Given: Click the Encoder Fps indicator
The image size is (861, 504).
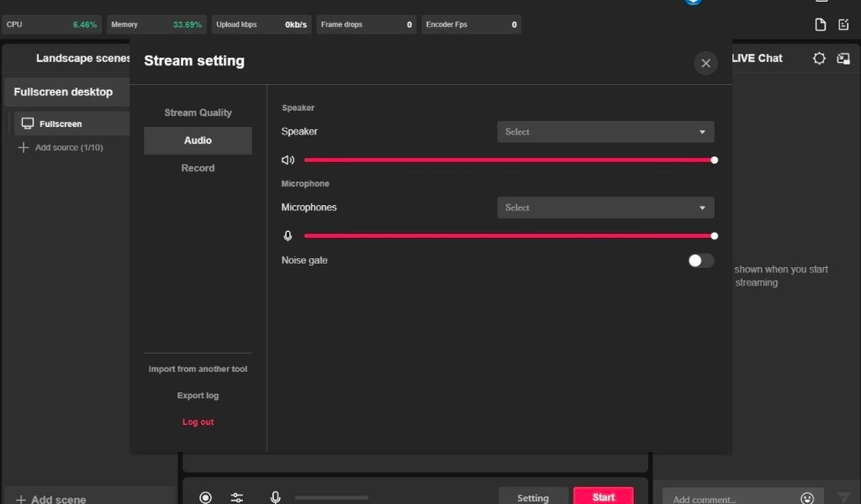Looking at the screenshot, I should pyautogui.click(x=471, y=24).
